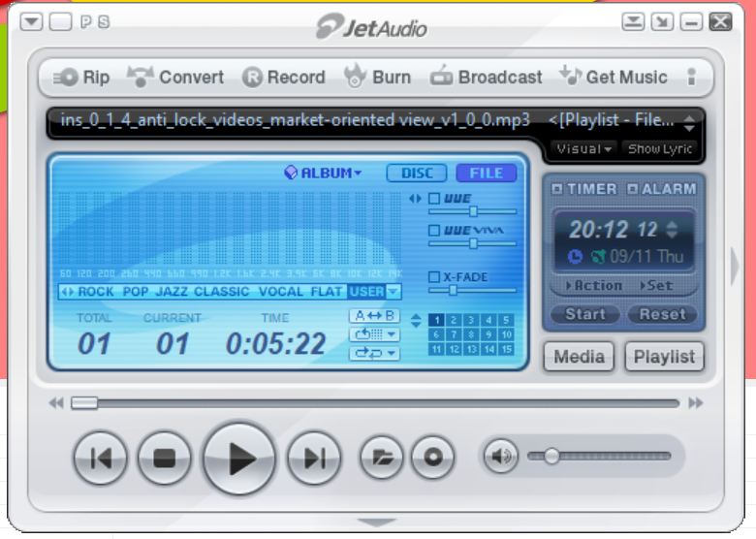Expand the timer Set menu
This screenshot has width=756, height=539.
[656, 286]
